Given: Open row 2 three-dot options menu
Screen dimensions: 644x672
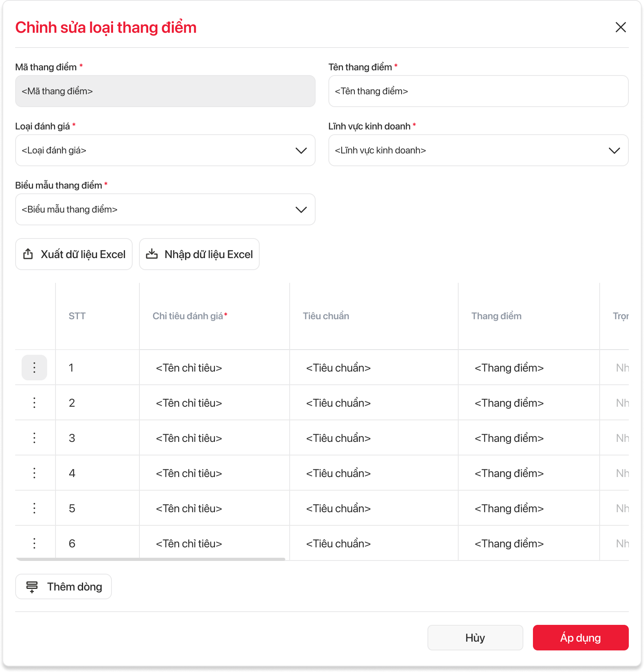Looking at the screenshot, I should [x=34, y=403].
